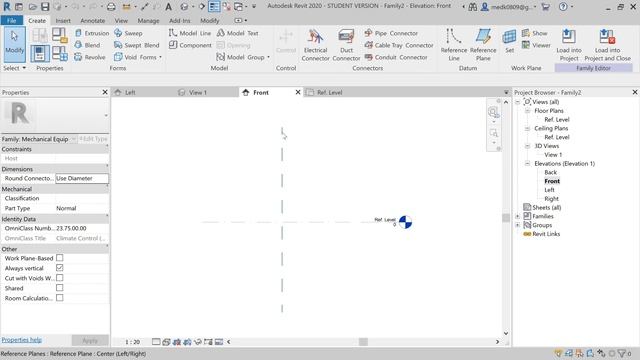Image resolution: width=640 pixels, height=360 pixels.
Task: Choose the Extrusion form tool
Action: pyautogui.click(x=92, y=33)
